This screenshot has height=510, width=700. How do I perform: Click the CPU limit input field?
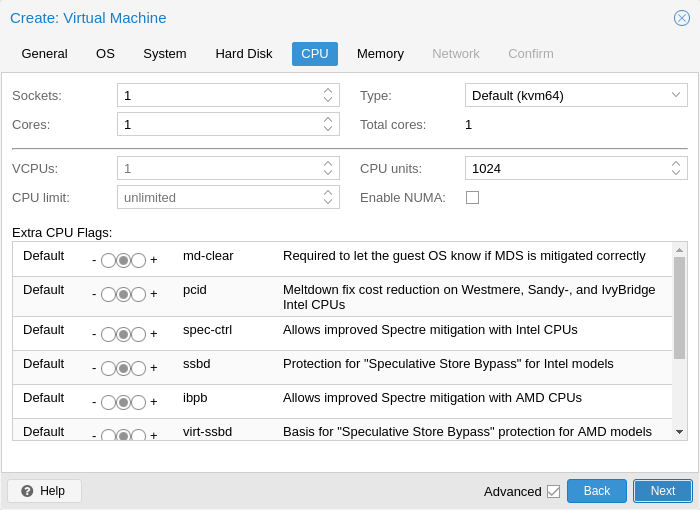click(x=220, y=198)
